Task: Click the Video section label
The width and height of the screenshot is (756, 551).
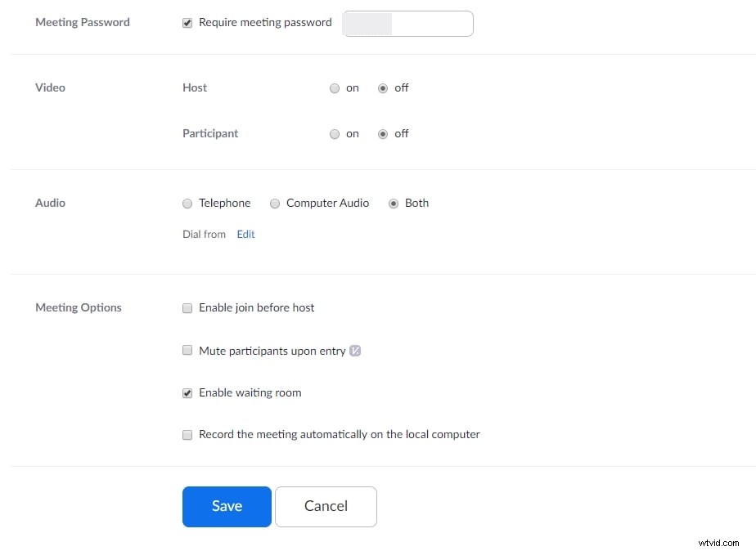Action: pos(50,87)
